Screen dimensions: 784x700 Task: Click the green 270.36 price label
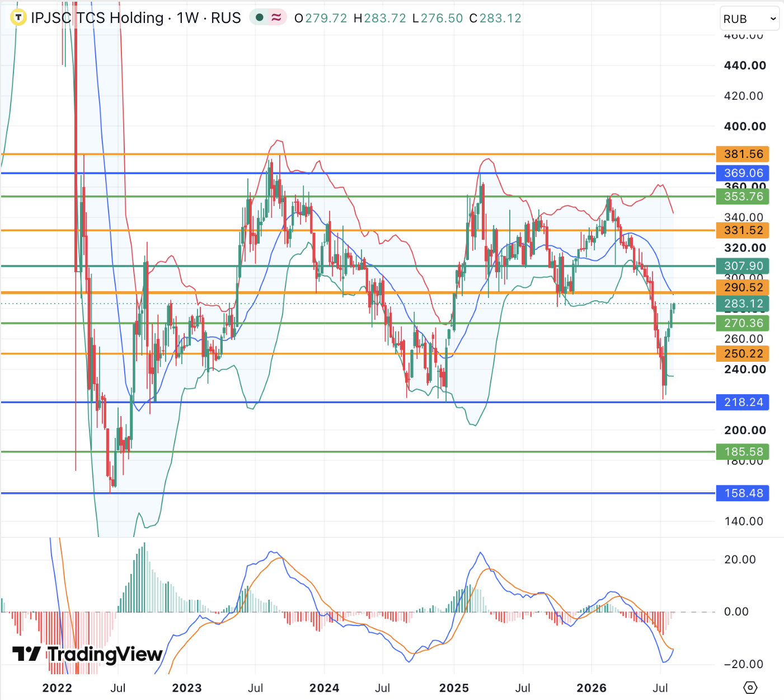(743, 323)
